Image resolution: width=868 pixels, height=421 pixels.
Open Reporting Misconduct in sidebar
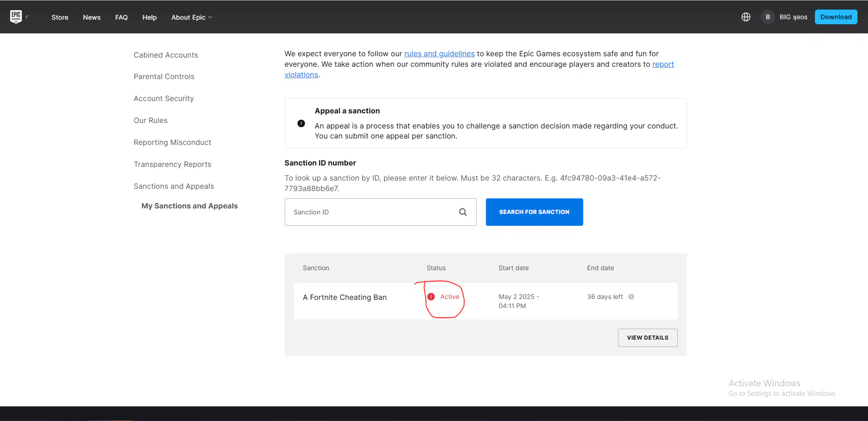pos(172,142)
